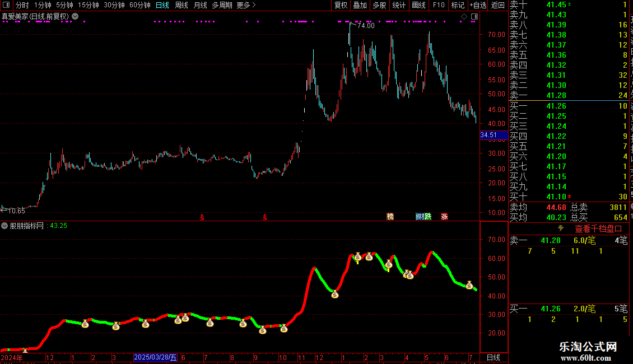Open the 多周期 multi-period view
This screenshot has height=364, width=633.
tap(222, 5)
